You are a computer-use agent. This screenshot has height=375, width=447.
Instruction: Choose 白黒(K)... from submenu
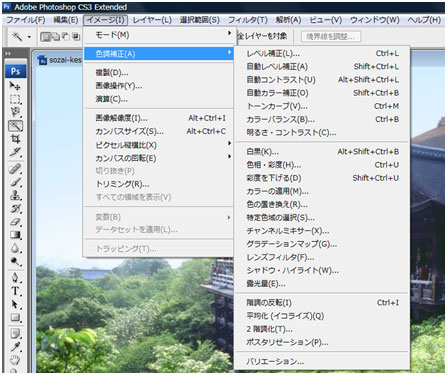(322, 152)
